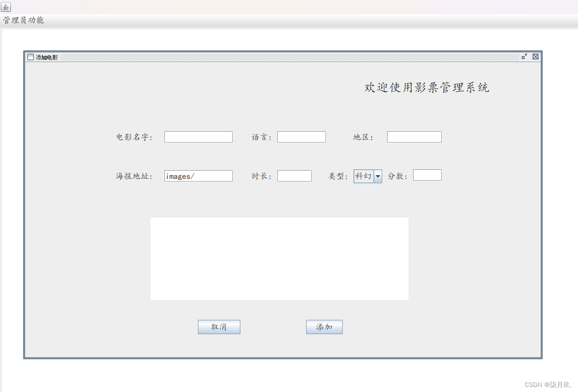578x392 pixels.
Task: Click the 海报地址 field containing images/
Action: (198, 176)
